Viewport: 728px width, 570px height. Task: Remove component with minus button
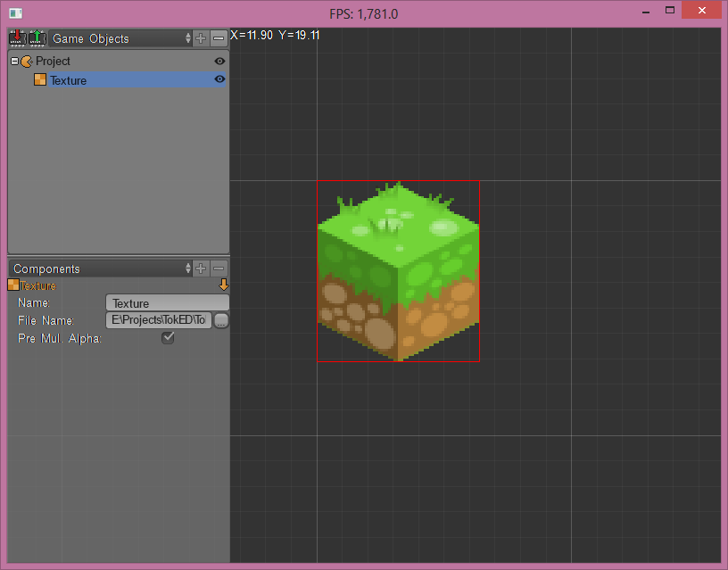tap(219, 268)
